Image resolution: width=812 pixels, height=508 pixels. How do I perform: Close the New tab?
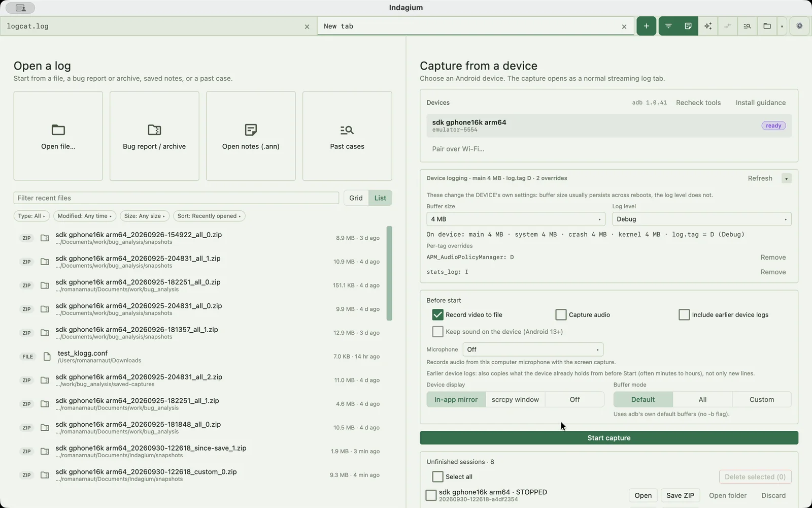point(624,26)
